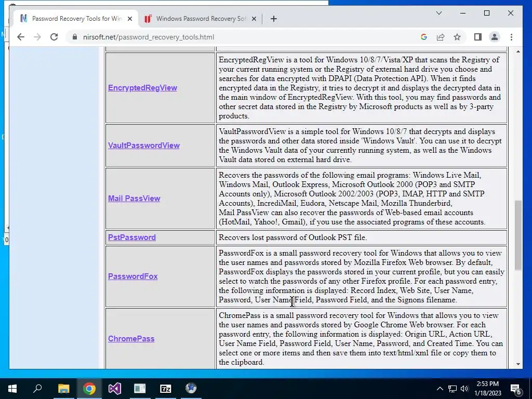Image resolution: width=532 pixels, height=399 pixels.
Task: Open the notification center icon
Action: (x=516, y=389)
